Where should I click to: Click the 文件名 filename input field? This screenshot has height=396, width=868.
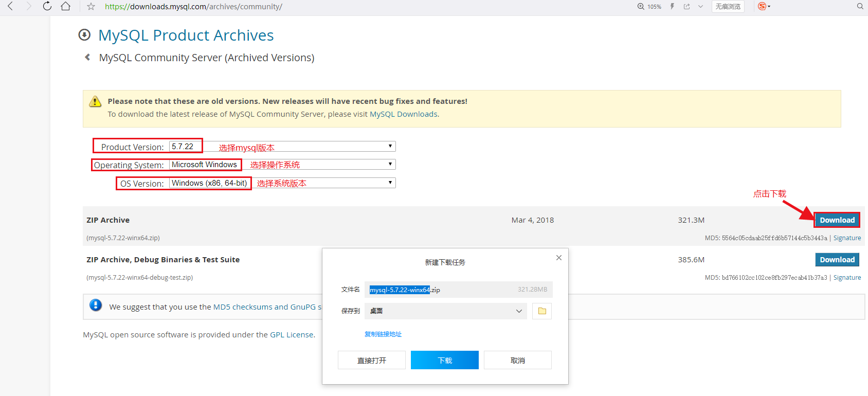[x=458, y=290]
